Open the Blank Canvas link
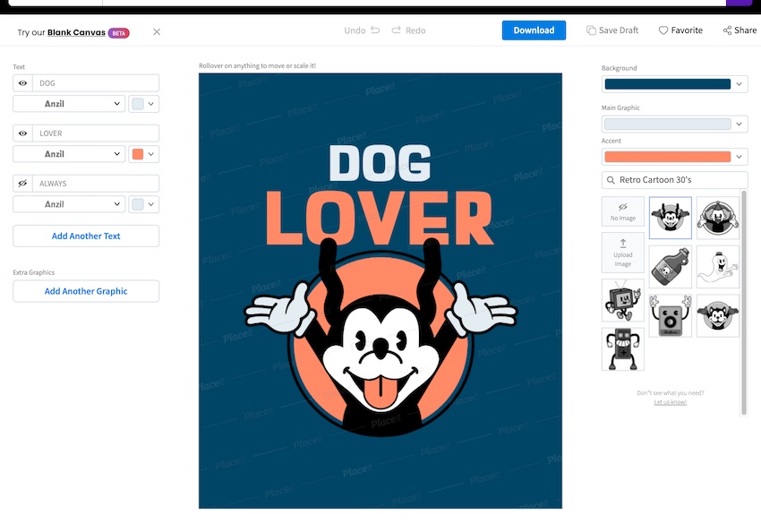 tap(76, 32)
